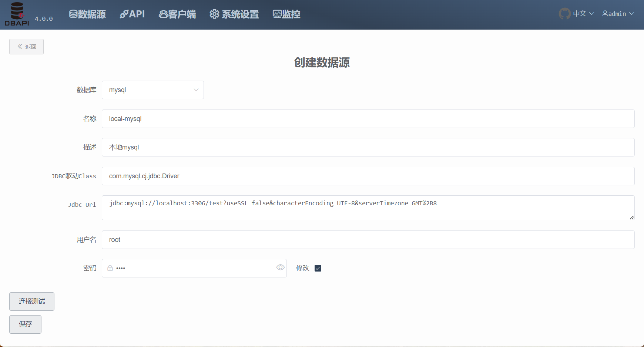Click the Jdbc Url resize handle
The image size is (644, 347).
click(x=632, y=217)
